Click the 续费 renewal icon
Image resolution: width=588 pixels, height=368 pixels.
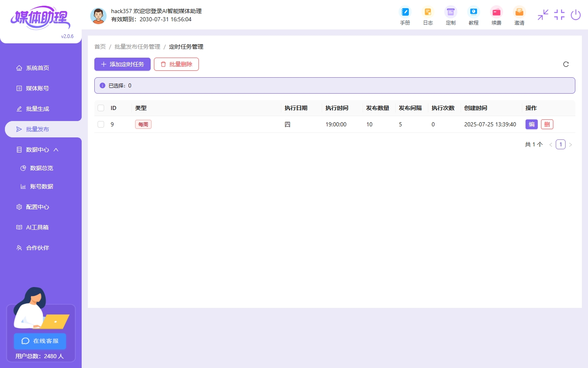click(497, 15)
